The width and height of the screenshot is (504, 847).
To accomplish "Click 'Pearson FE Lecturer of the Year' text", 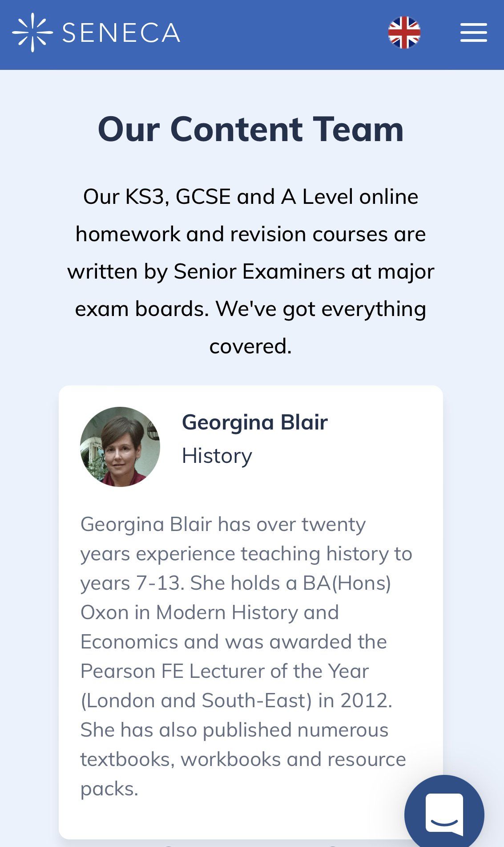I will click(x=225, y=671).
